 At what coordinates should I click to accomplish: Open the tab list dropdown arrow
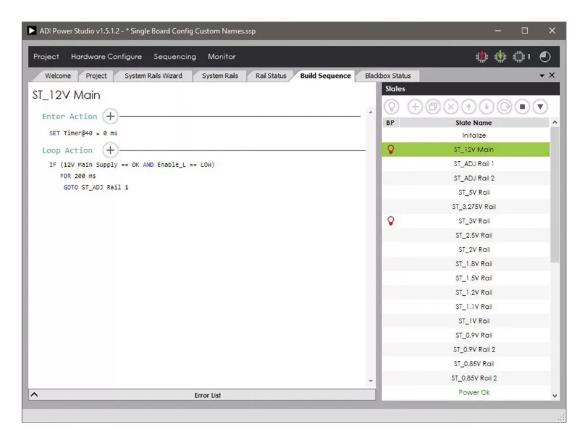pyautogui.click(x=542, y=75)
